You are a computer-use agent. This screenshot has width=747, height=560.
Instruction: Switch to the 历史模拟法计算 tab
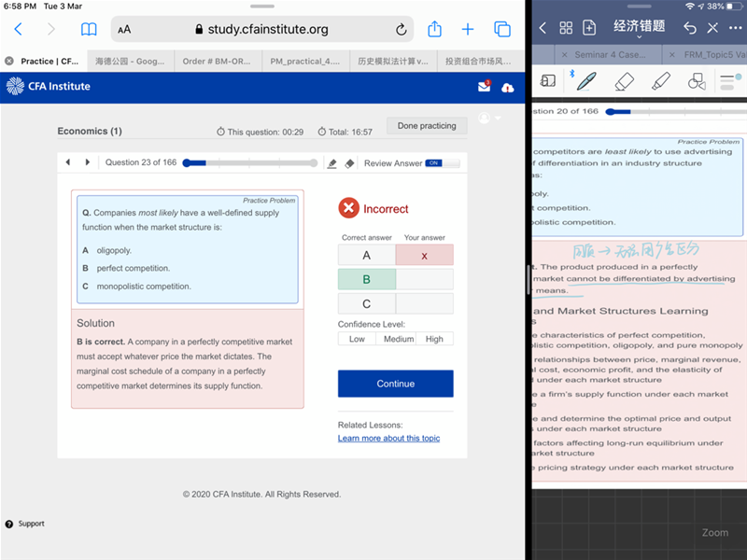click(393, 61)
